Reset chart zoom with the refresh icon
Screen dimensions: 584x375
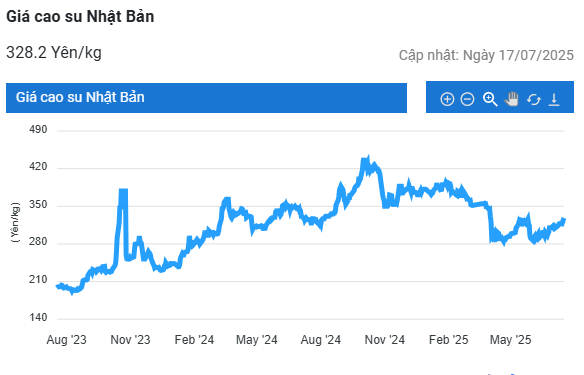(534, 99)
